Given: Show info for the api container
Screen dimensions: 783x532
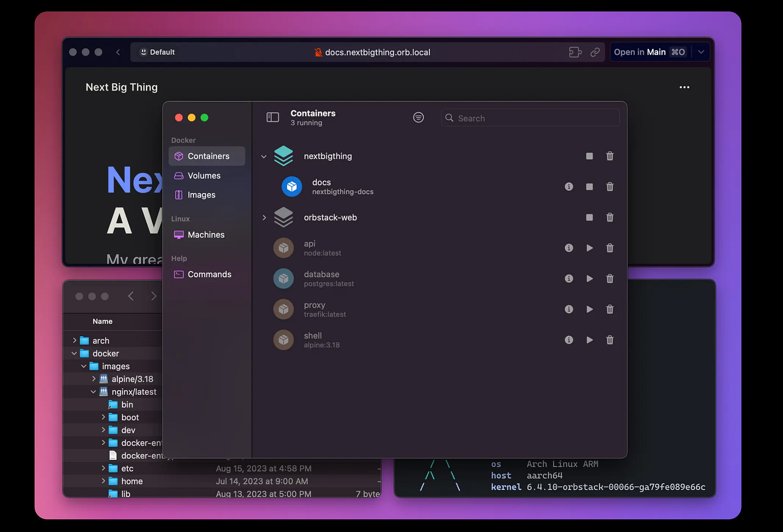Looking at the screenshot, I should pyautogui.click(x=569, y=248).
